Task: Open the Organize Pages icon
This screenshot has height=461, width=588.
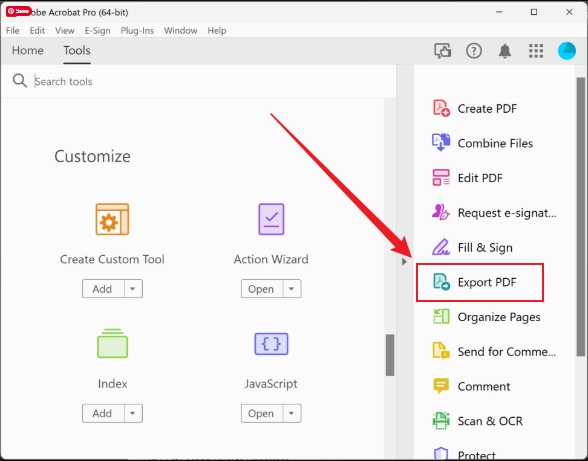Action: [441, 317]
